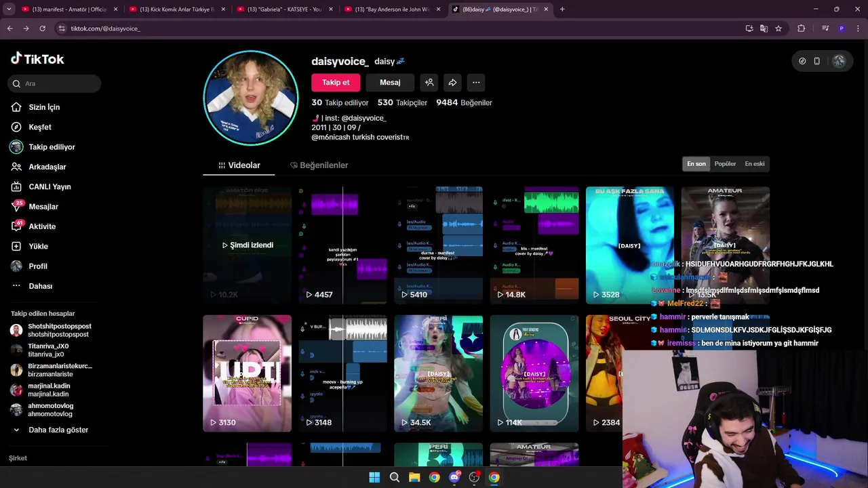Screen dimensions: 868x488
Task: Open the video with 14.8K views
Action: 534,245
